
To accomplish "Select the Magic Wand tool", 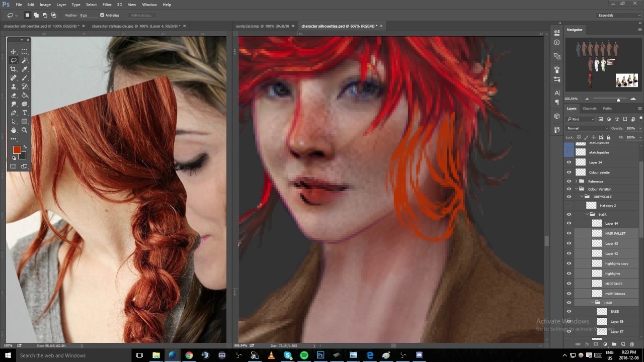I will [x=24, y=60].
